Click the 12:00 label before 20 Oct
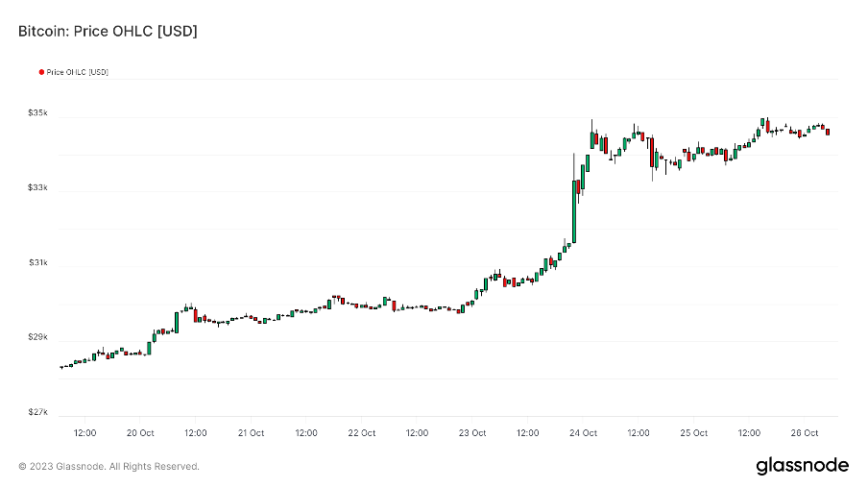This screenshot has width=868, height=488. coord(84,433)
